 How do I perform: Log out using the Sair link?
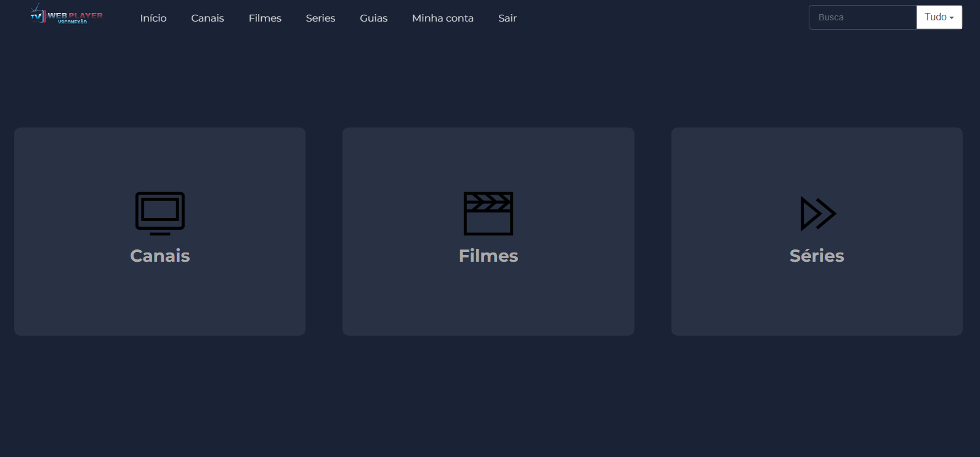pyautogui.click(x=507, y=18)
